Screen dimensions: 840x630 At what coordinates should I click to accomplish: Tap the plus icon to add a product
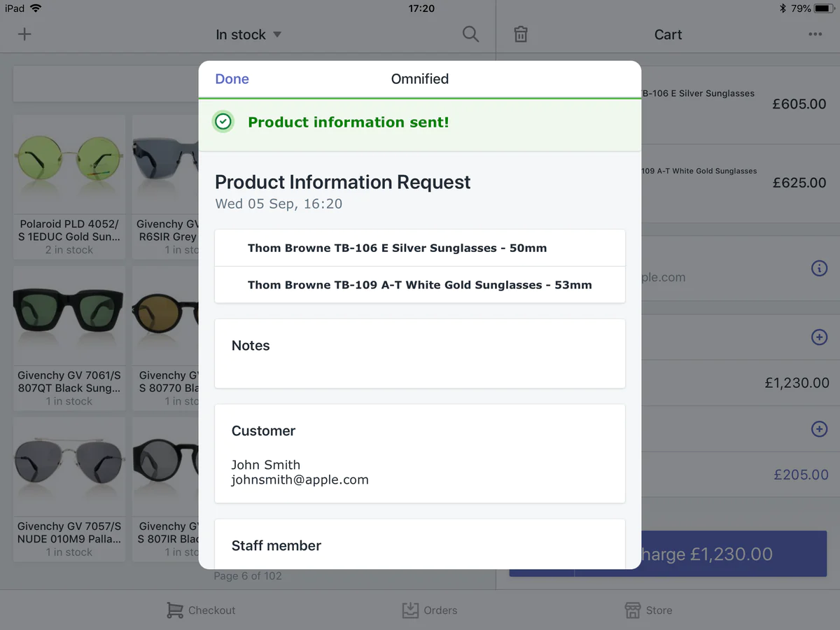click(24, 34)
